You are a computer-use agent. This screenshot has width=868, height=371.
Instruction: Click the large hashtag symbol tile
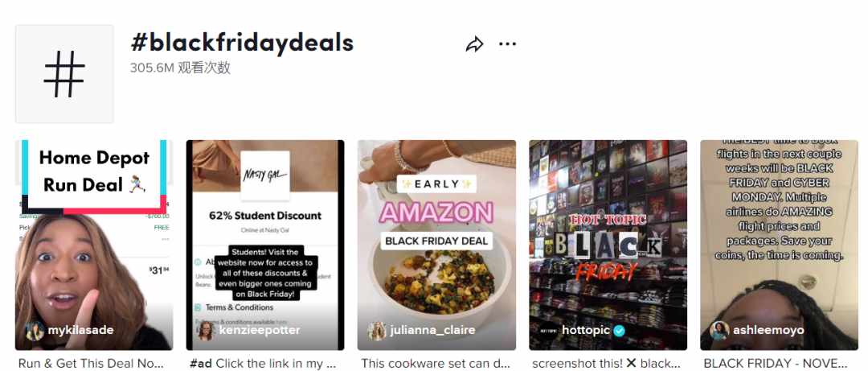point(64,74)
